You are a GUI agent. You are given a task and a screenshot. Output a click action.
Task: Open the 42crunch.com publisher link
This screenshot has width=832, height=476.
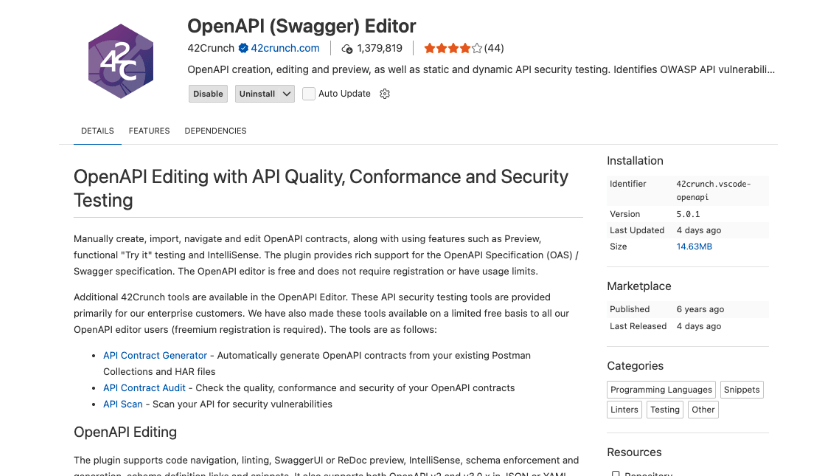tap(285, 48)
